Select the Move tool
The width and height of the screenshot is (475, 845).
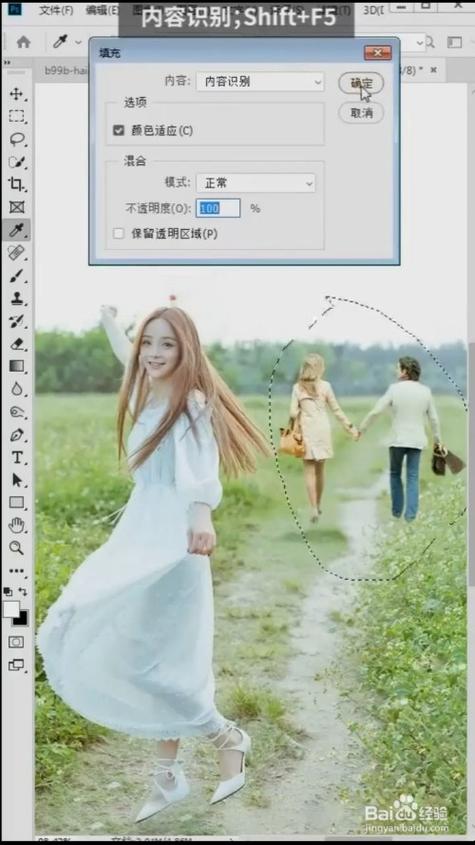17,94
